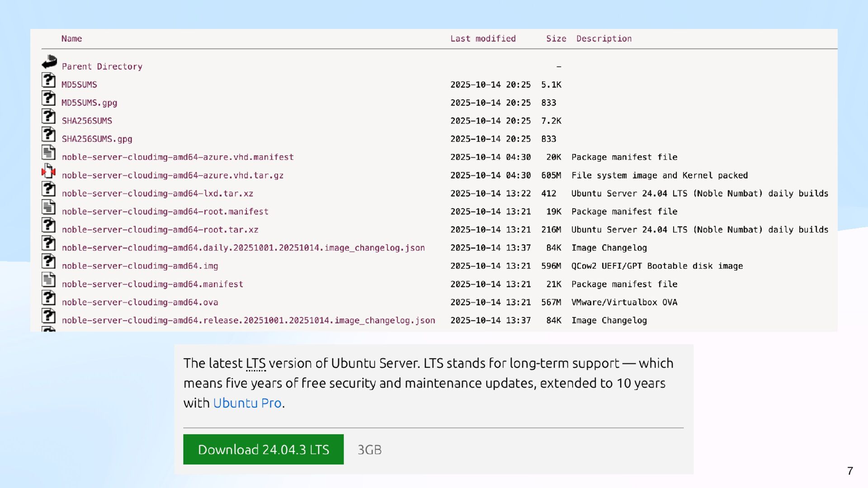The width and height of the screenshot is (868, 488).
Task: Follow the Ubuntu Pro hyperlink
Action: coord(247,403)
